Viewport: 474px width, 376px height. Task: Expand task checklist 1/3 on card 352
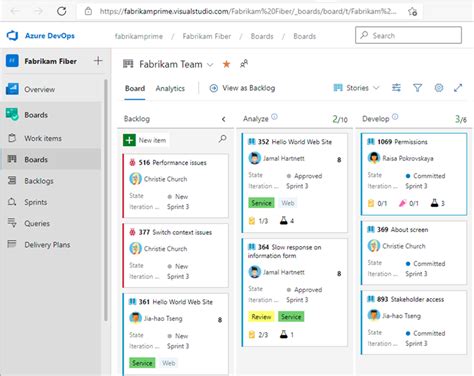click(x=258, y=221)
